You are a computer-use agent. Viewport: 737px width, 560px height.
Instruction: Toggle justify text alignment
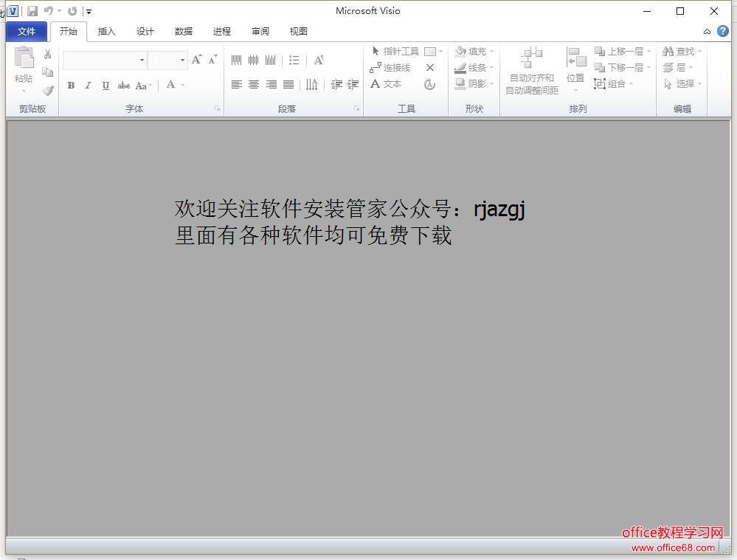[x=288, y=85]
